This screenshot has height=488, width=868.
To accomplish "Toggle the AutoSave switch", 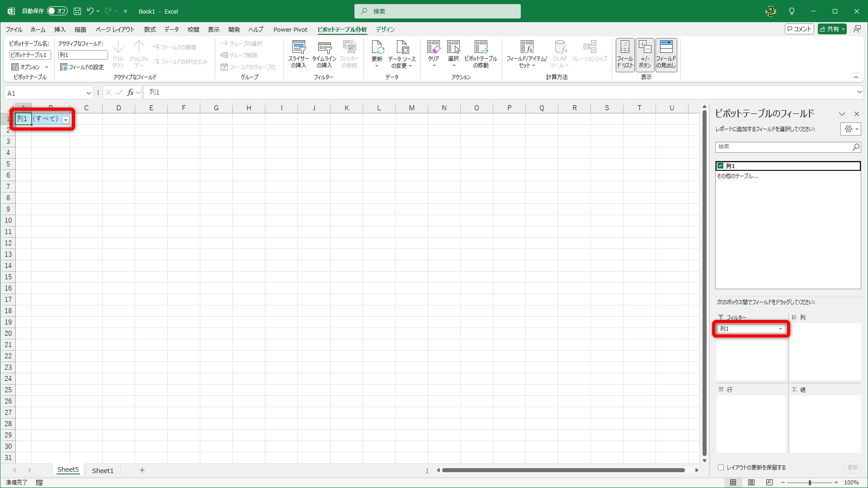I will click(57, 11).
